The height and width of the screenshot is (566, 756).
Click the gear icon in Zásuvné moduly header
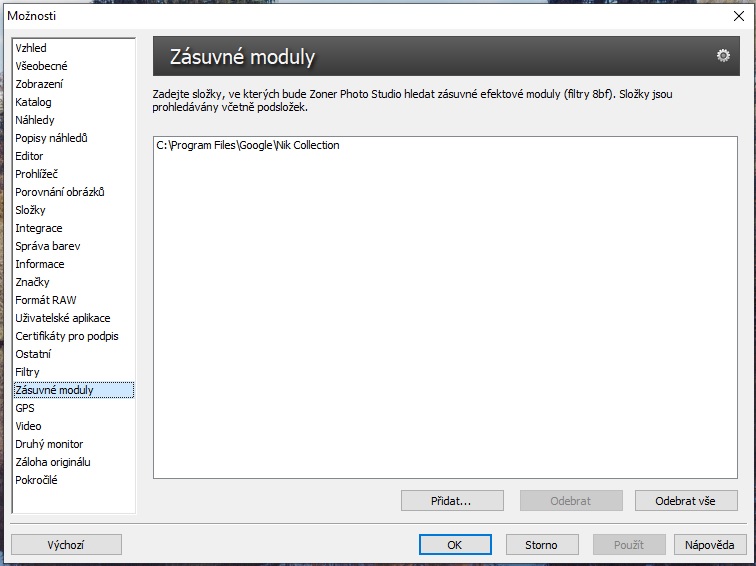[723, 56]
